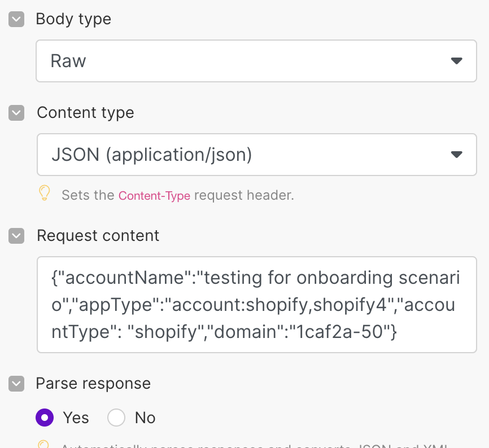Open the Content-Type header documentation link
This screenshot has width=489, height=448.
pyautogui.click(x=154, y=195)
